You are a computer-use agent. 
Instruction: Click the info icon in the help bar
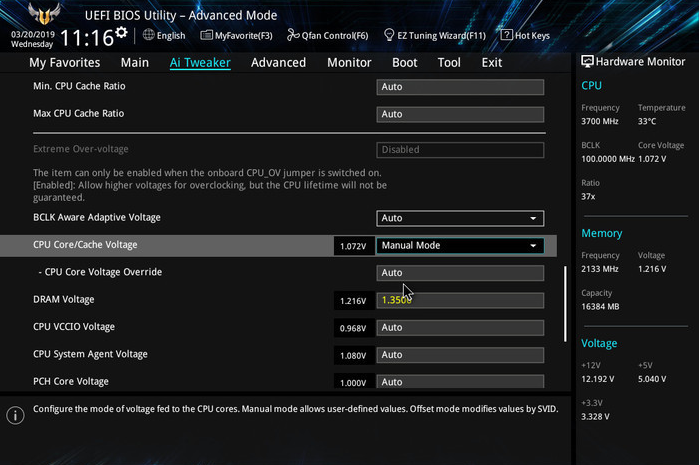pyautogui.click(x=15, y=415)
